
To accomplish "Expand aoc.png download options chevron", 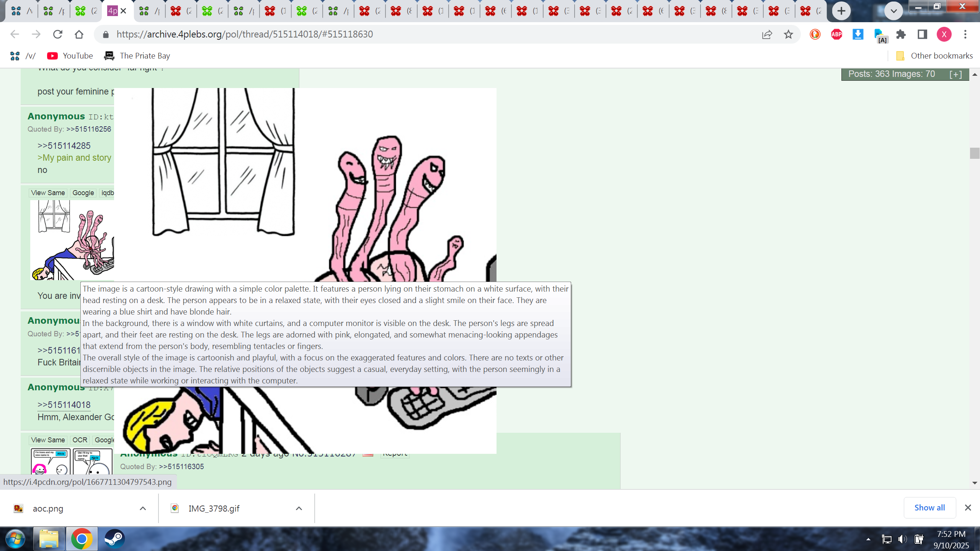I will pos(143,509).
